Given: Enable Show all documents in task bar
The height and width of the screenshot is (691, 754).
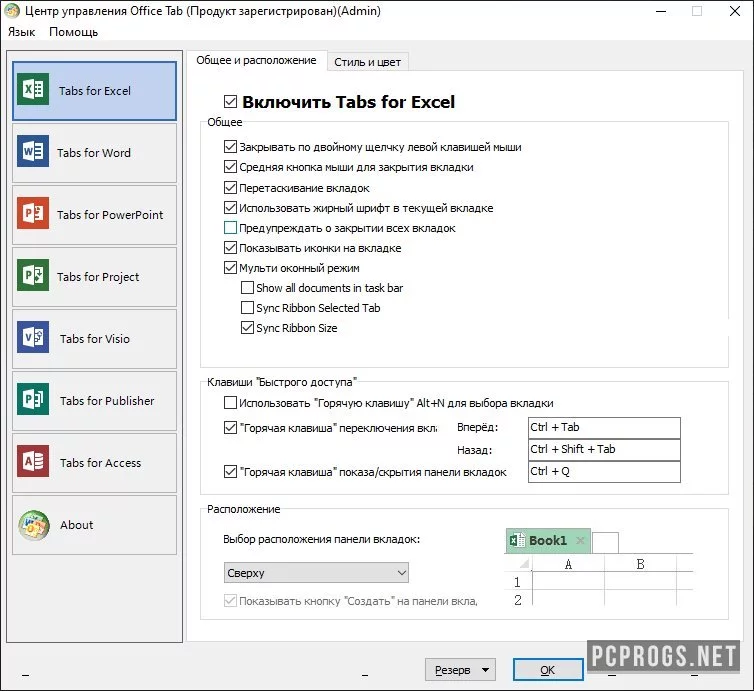Looking at the screenshot, I should pyautogui.click(x=247, y=288).
